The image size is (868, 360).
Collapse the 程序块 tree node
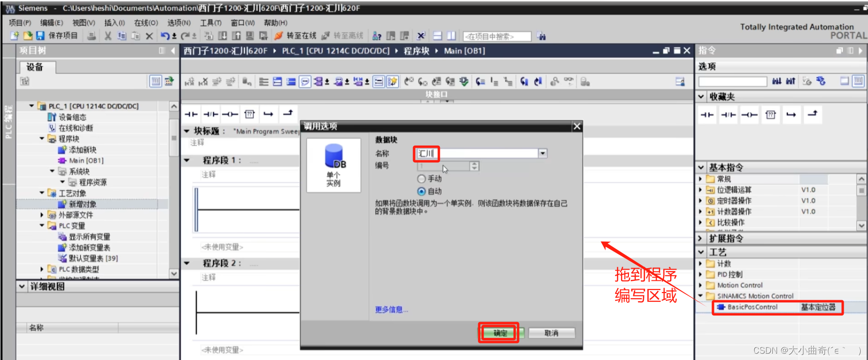click(42, 138)
